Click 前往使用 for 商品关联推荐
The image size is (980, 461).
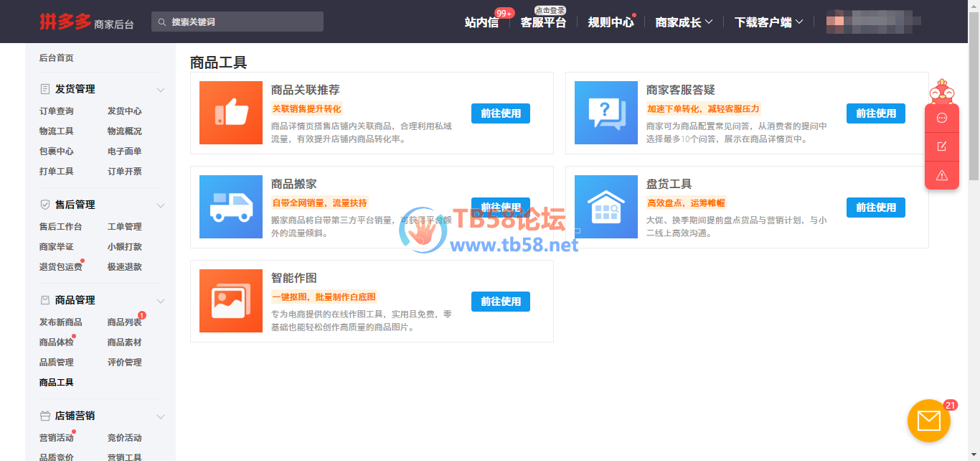[x=501, y=113]
